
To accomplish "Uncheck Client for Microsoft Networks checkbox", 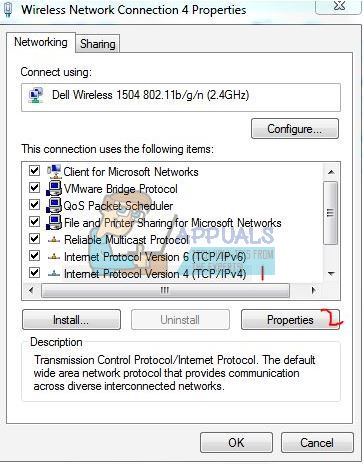I will click(34, 171).
